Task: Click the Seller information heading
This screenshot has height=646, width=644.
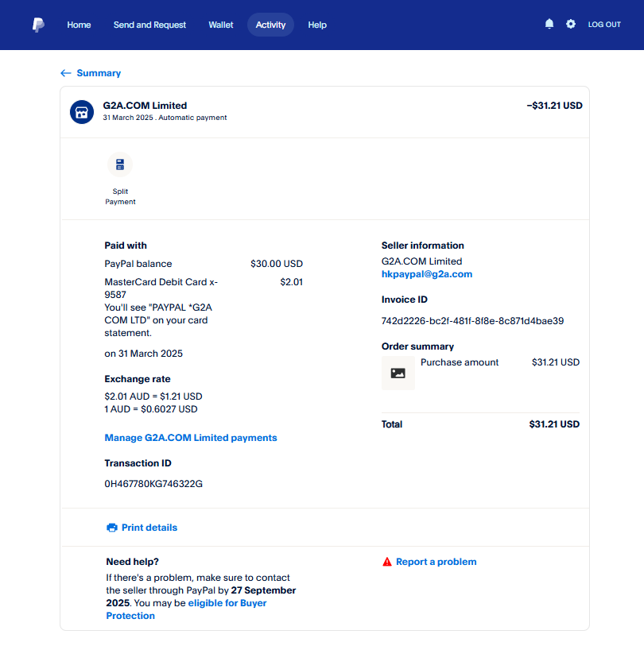Action: click(423, 246)
